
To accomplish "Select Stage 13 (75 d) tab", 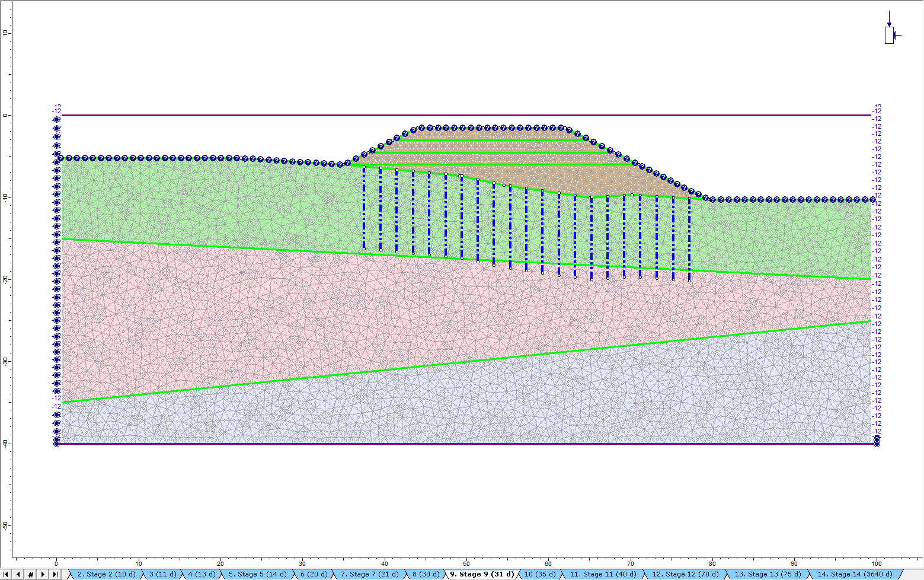I will 768,574.
